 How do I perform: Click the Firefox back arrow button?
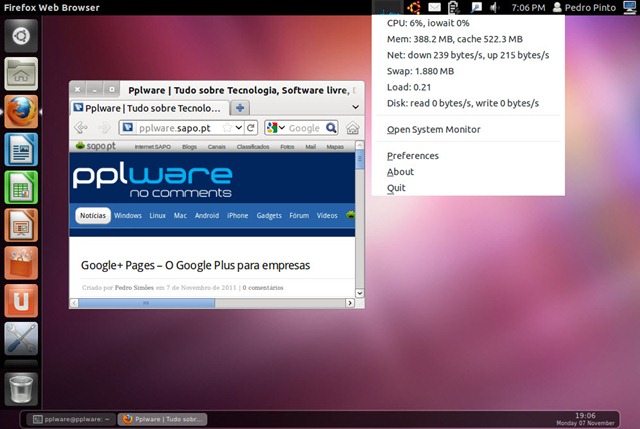[x=81, y=128]
